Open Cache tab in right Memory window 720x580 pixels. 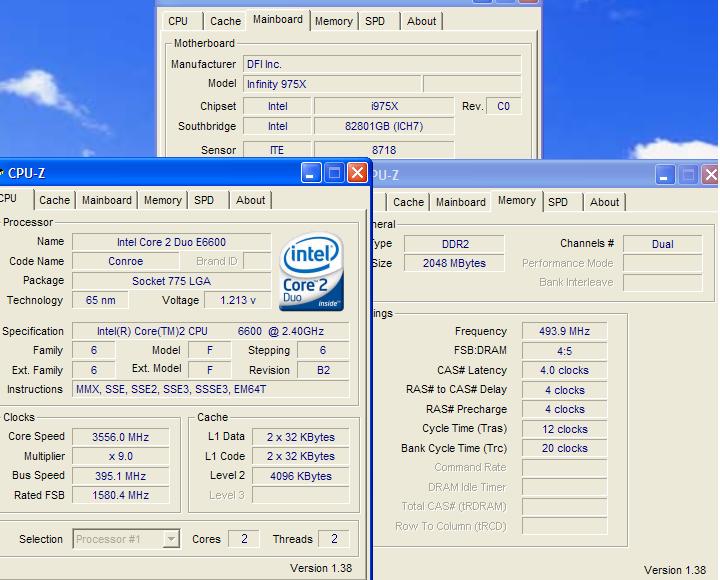coord(408,202)
